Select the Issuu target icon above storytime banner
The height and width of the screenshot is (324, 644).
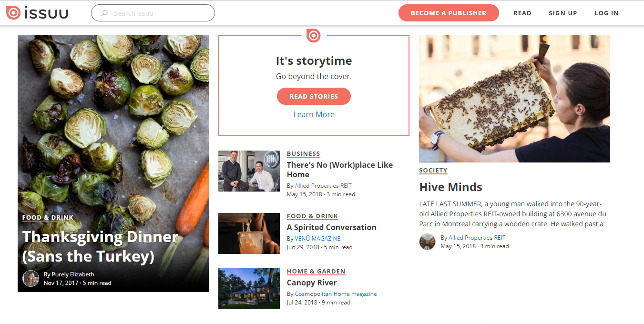[314, 35]
